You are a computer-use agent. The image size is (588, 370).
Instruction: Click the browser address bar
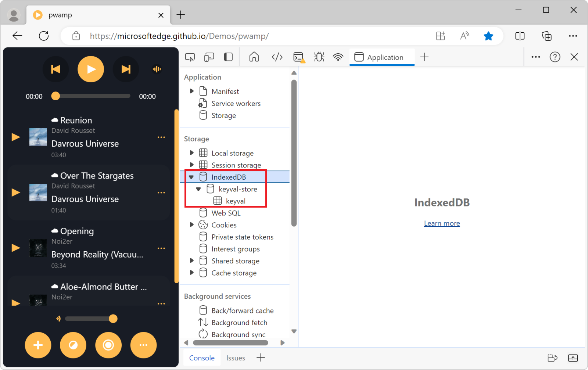coord(220,36)
